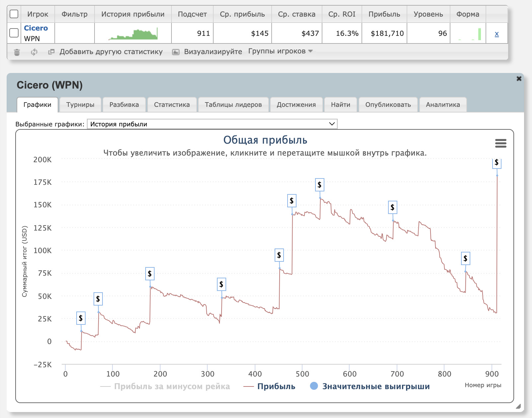Screen dimensions: 532x418
Task: Expand the Группы игроков dropdown
Action: pyautogui.click(x=280, y=51)
